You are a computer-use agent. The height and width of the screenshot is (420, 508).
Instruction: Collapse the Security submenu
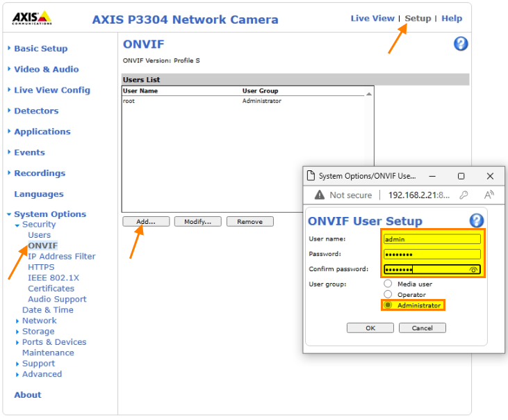(x=17, y=225)
